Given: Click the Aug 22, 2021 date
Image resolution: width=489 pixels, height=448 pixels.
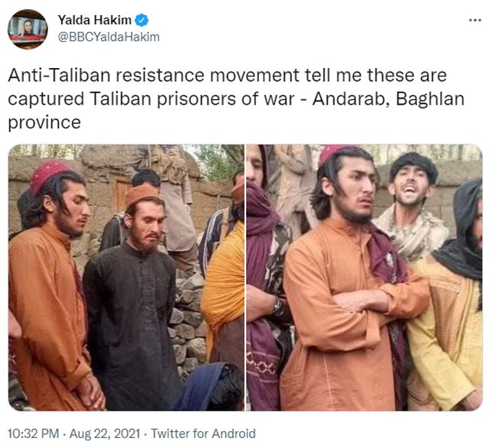Looking at the screenshot, I should pyautogui.click(x=105, y=433).
